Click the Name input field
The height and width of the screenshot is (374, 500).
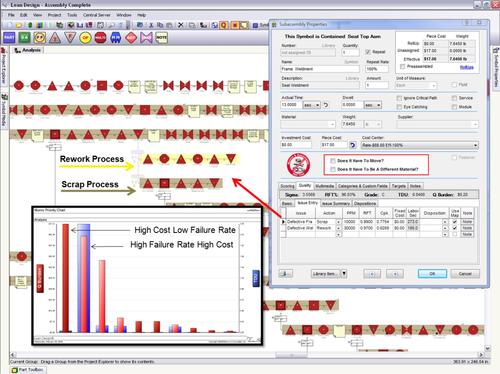tap(320, 69)
